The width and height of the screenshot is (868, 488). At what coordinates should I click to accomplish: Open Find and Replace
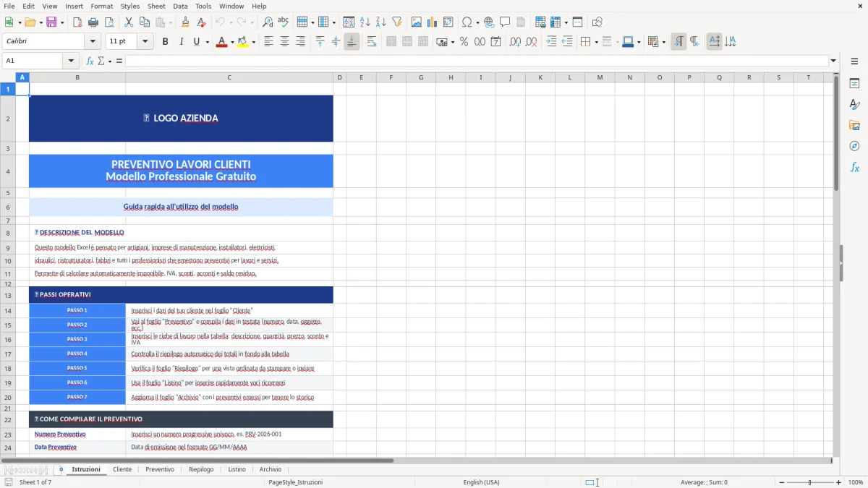pyautogui.click(x=268, y=22)
